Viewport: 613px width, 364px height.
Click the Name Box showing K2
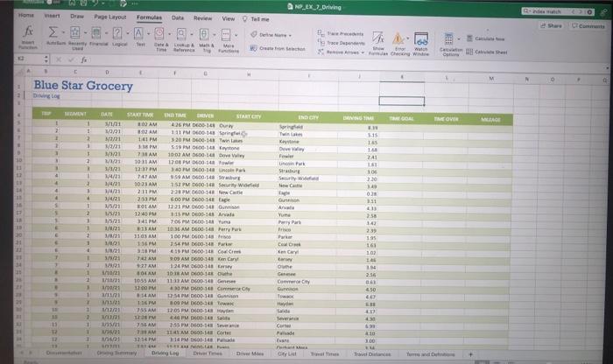pyautogui.click(x=30, y=59)
